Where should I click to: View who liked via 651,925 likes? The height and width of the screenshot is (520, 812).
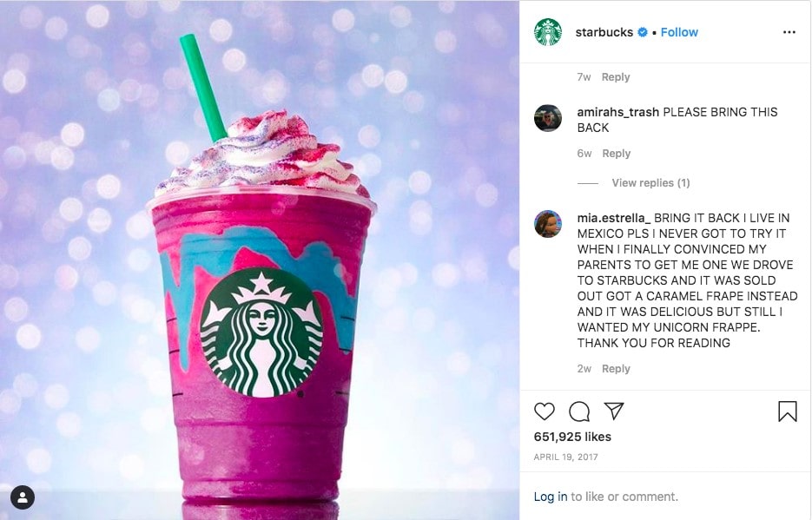coord(572,437)
